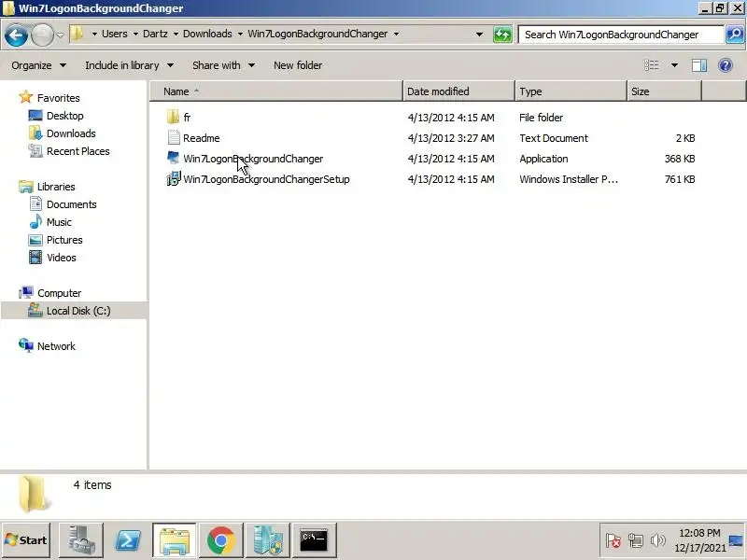Open the recent locations arrow beside Forward

pyautogui.click(x=60, y=35)
